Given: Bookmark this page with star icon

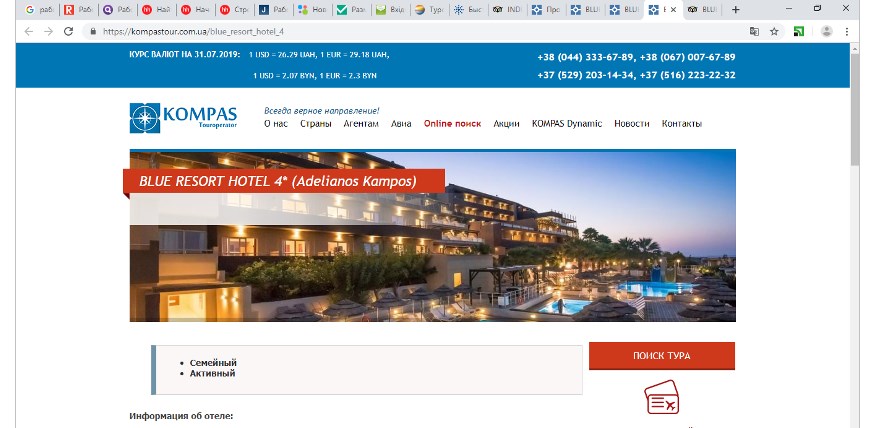Looking at the screenshot, I should pos(774,32).
